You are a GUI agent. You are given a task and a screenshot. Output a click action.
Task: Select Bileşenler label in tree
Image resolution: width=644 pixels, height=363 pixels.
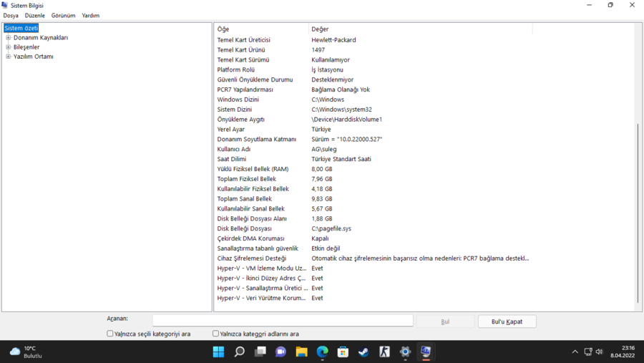[26, 47]
